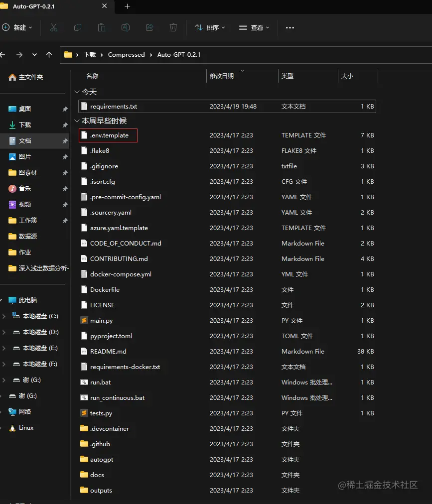432x504 pixels.
Task: Select the pyproject.toml file
Action: click(227, 336)
